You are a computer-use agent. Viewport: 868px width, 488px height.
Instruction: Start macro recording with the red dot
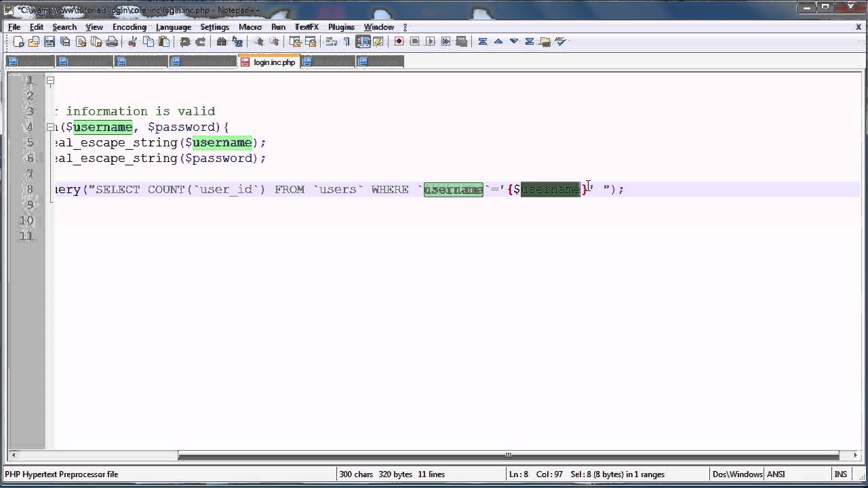[x=399, y=41]
